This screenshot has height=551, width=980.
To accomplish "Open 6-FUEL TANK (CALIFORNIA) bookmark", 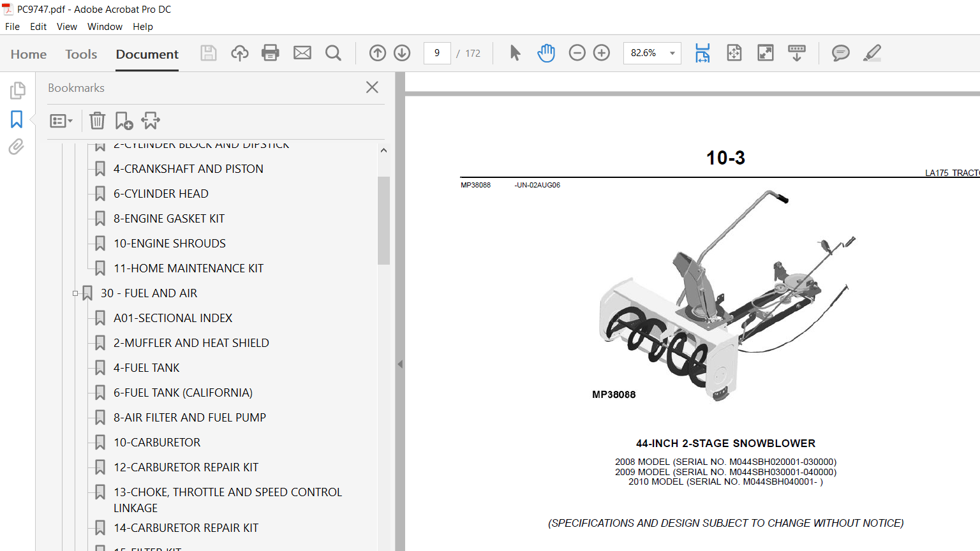I will 183,393.
